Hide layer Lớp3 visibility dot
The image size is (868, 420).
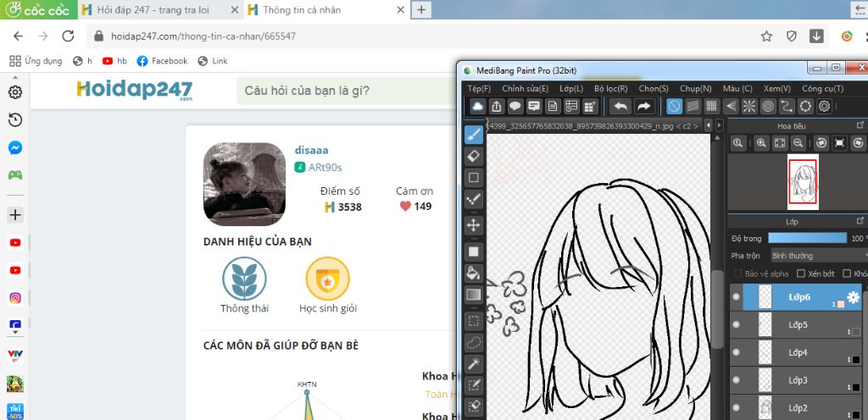[736, 379]
